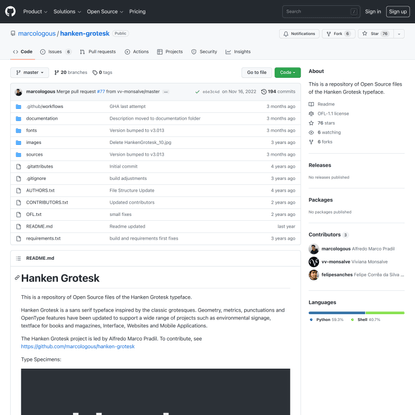
Task: Open 'Delete HankenGrotesk_10.jpg' commit message
Action: tap(140, 142)
